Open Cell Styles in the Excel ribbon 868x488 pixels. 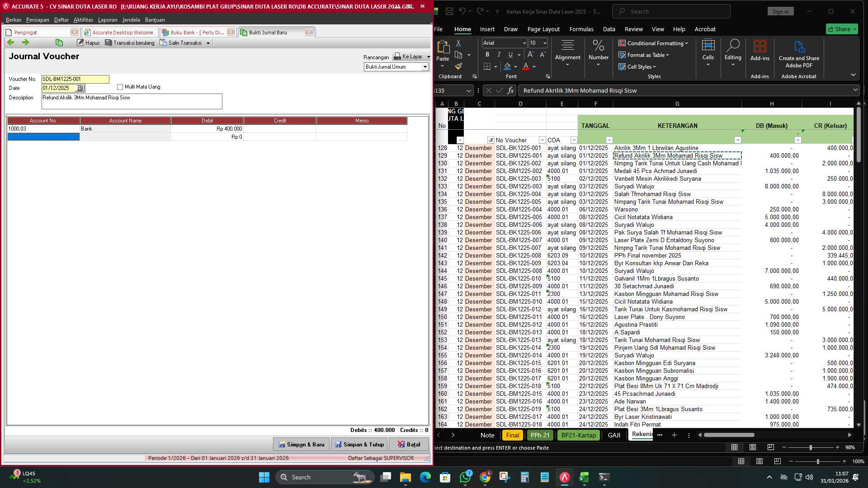pyautogui.click(x=638, y=66)
